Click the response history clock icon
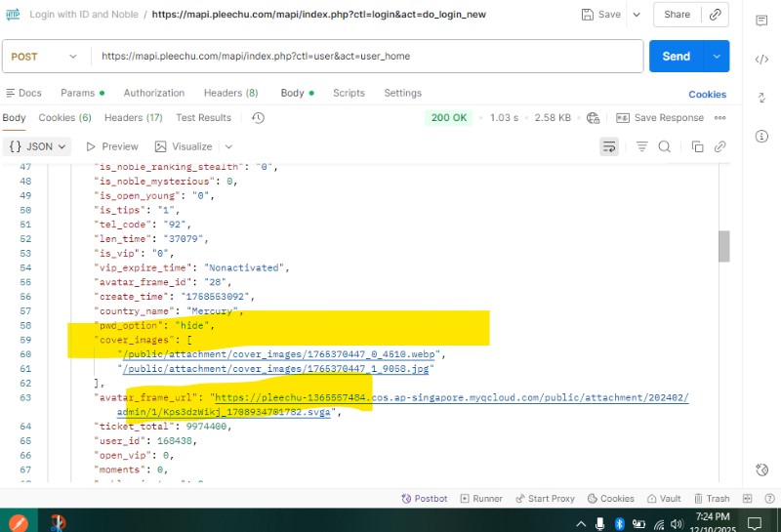781x532 pixels. pyautogui.click(x=258, y=118)
